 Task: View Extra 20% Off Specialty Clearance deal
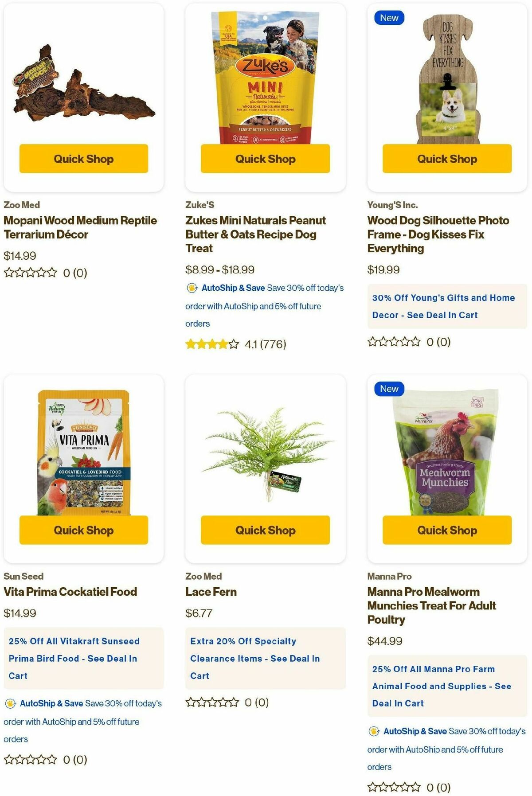tap(265, 658)
